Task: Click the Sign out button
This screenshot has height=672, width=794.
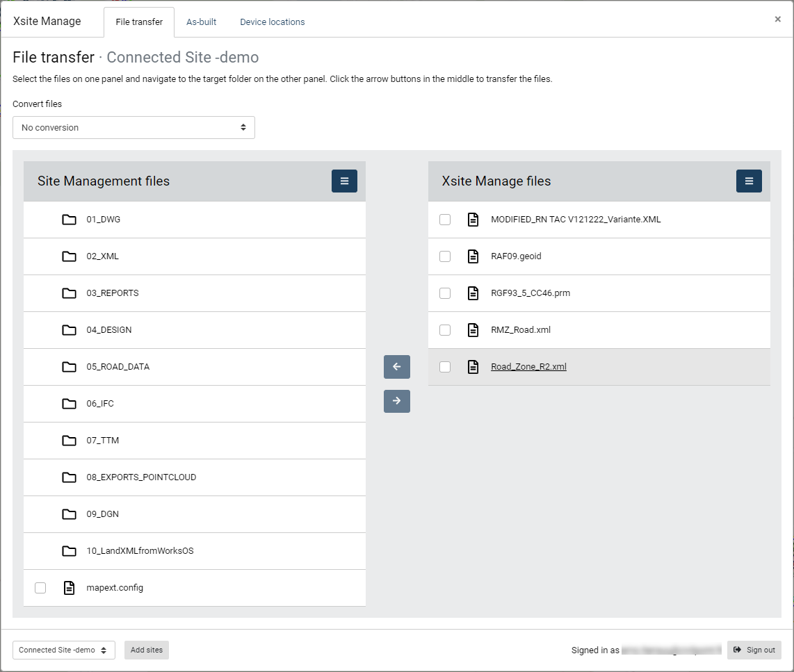Action: [754, 650]
